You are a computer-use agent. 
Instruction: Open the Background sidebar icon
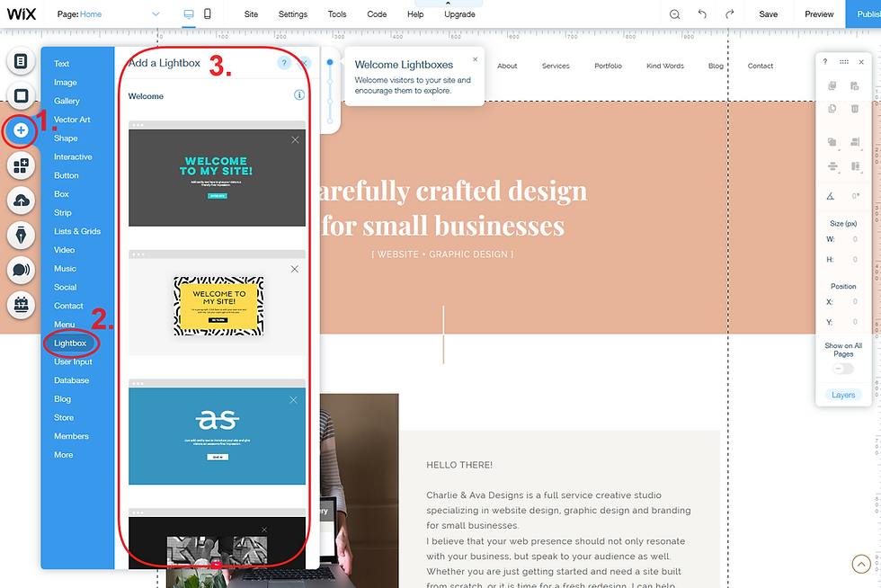(21, 95)
